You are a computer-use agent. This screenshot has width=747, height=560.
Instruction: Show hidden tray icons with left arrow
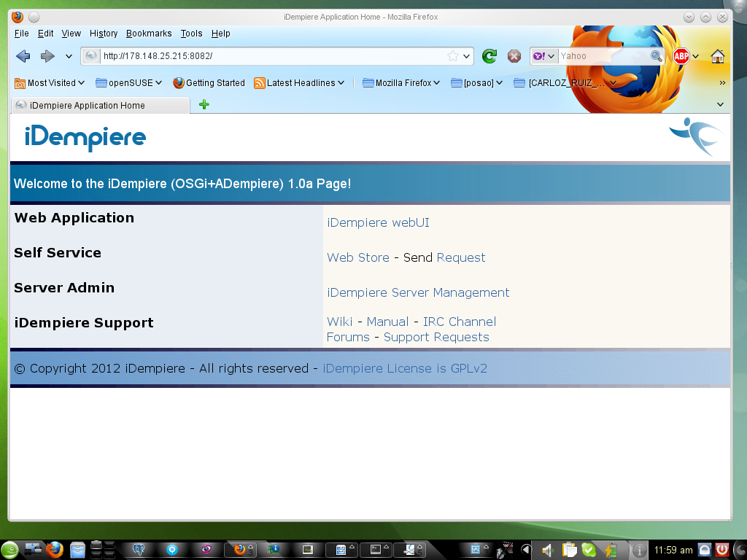click(x=526, y=550)
